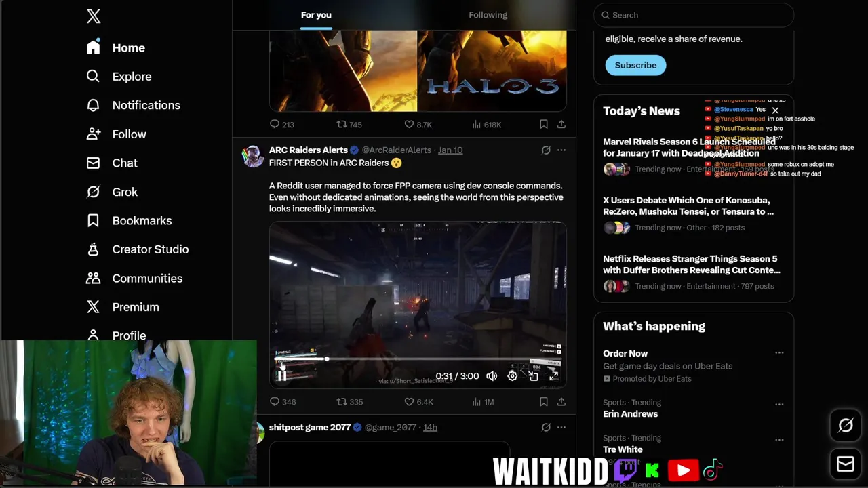Screen dimensions: 868x488
Task: Open Communities in the sidebar
Action: coord(134,278)
